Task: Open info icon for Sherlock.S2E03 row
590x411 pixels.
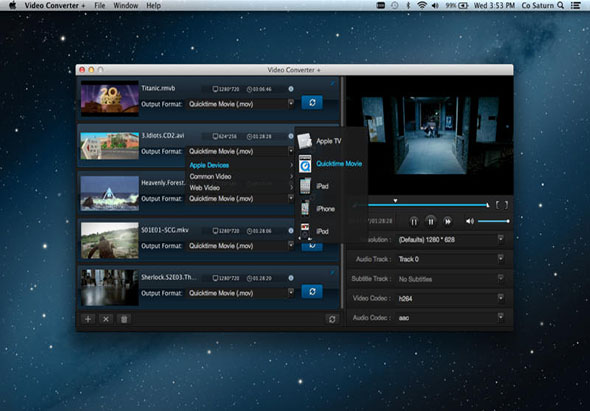Action: coord(291,278)
